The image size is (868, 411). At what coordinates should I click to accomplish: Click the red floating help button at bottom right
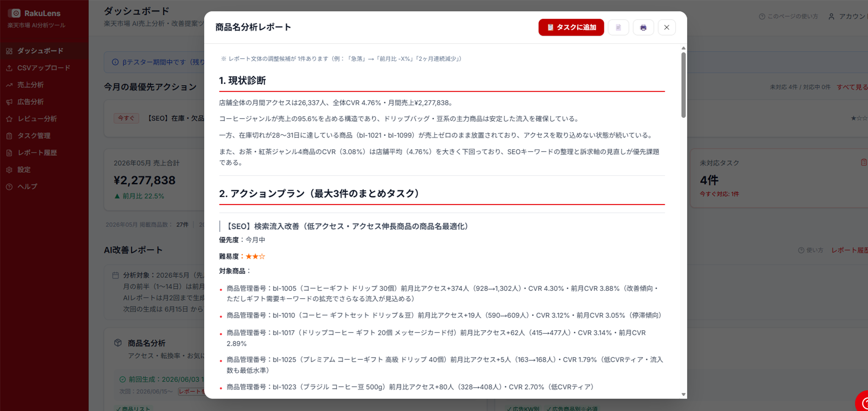pyautogui.click(x=862, y=402)
